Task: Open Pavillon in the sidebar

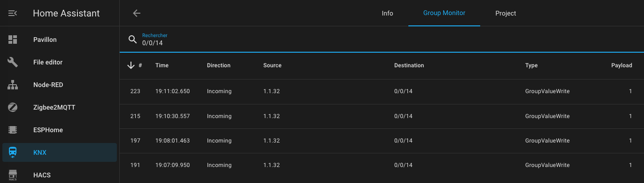Action: click(x=60, y=40)
